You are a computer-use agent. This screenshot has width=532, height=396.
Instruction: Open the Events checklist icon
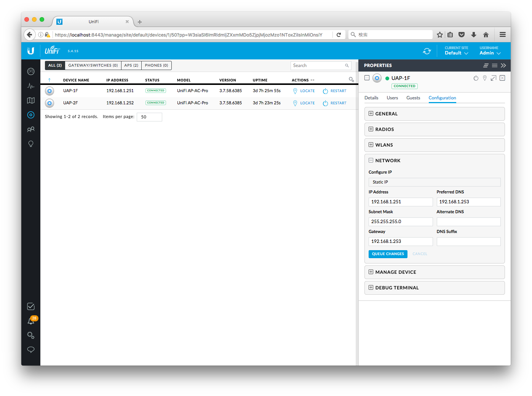(31, 307)
